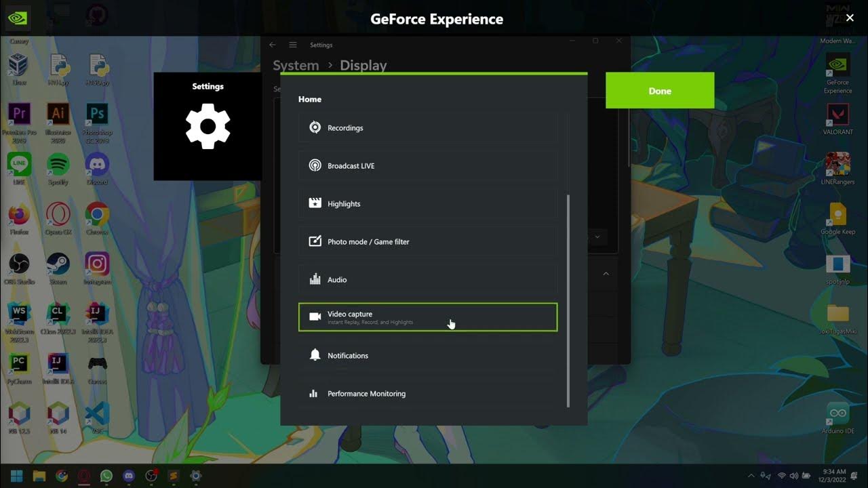Image resolution: width=868 pixels, height=488 pixels.
Task: Click the Home heading in the settings panel
Action: pyautogui.click(x=310, y=99)
